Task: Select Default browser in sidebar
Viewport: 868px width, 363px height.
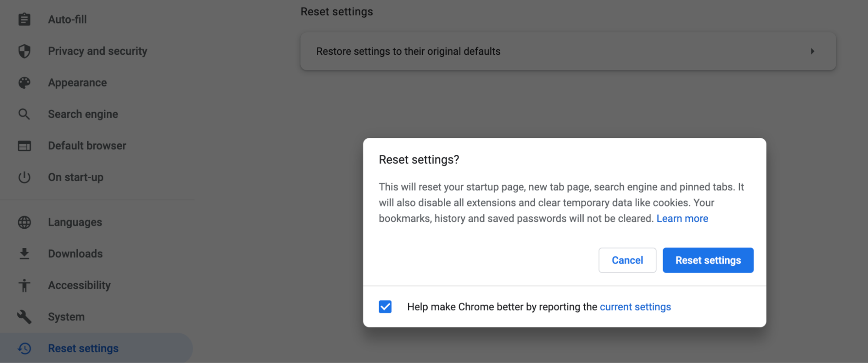Action: [87, 146]
